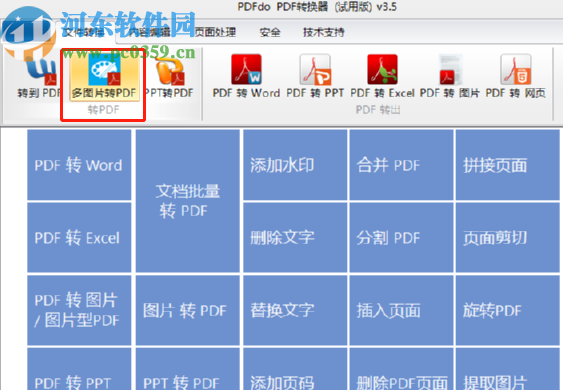
Task: Choose the 图片 转 PDF tile
Action: [x=187, y=310]
